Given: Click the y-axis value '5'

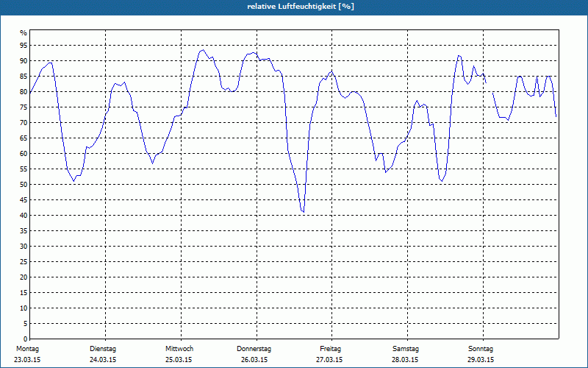Looking at the screenshot, I should (x=26, y=324).
